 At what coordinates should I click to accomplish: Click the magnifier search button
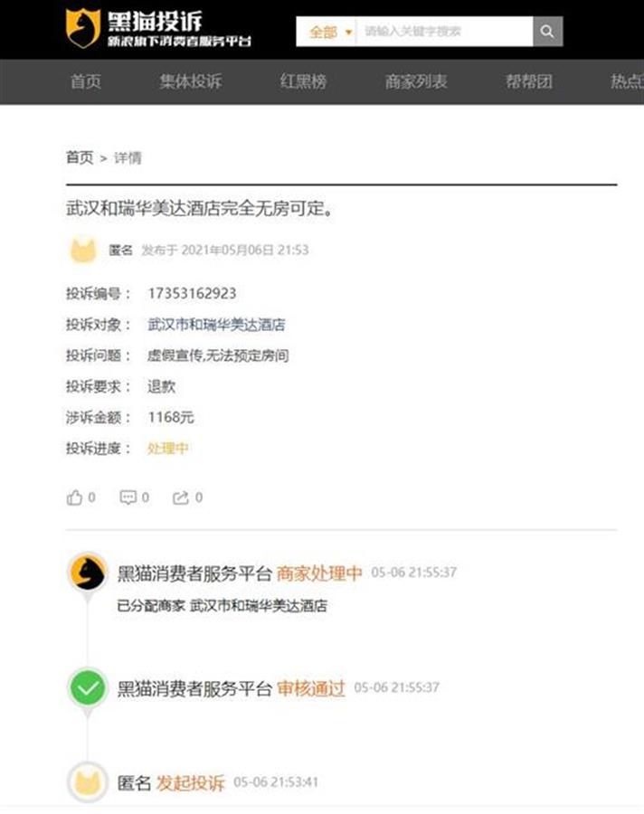[x=547, y=31]
